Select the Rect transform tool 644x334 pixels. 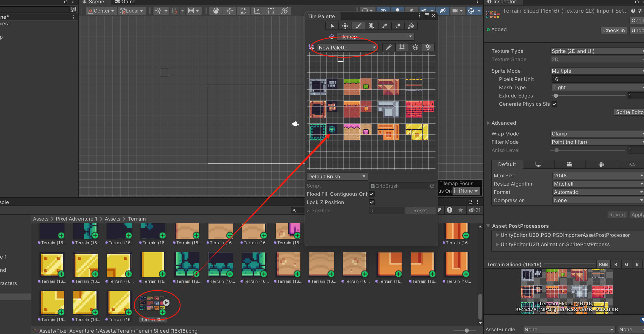271,11
